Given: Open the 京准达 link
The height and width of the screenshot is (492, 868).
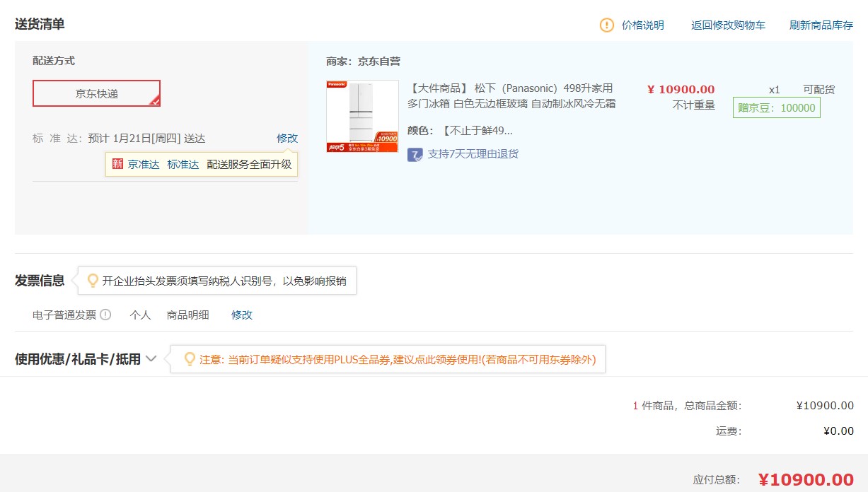Looking at the screenshot, I should (x=144, y=165).
